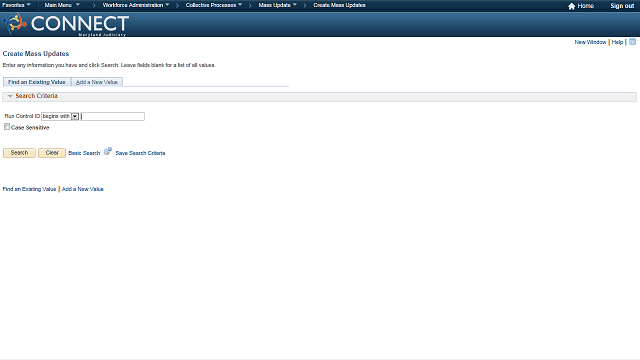Click the Create Mass Updates breadcrumb
Screen dimensions: 640x360
[339, 5]
